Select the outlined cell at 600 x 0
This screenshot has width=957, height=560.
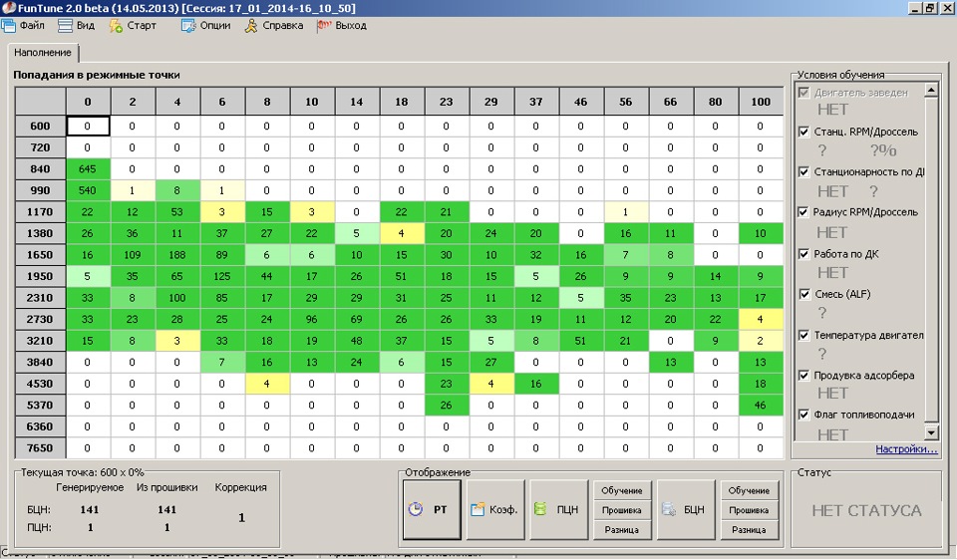(x=88, y=127)
